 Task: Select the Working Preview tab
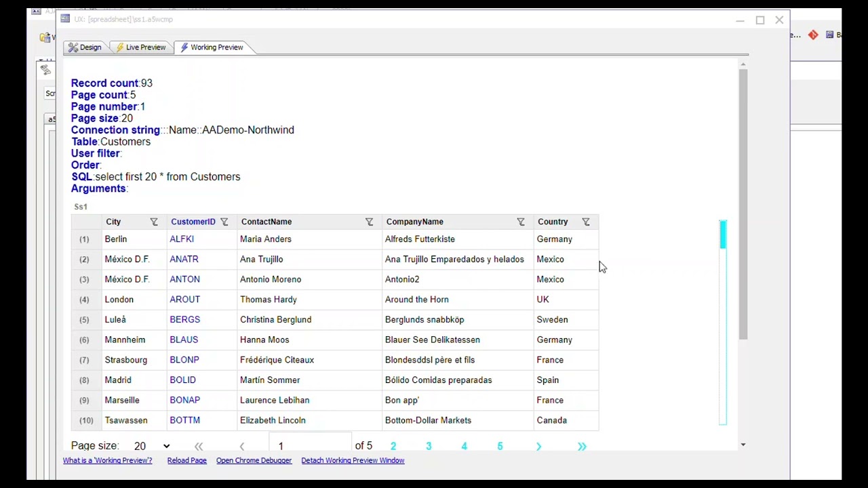coord(212,47)
